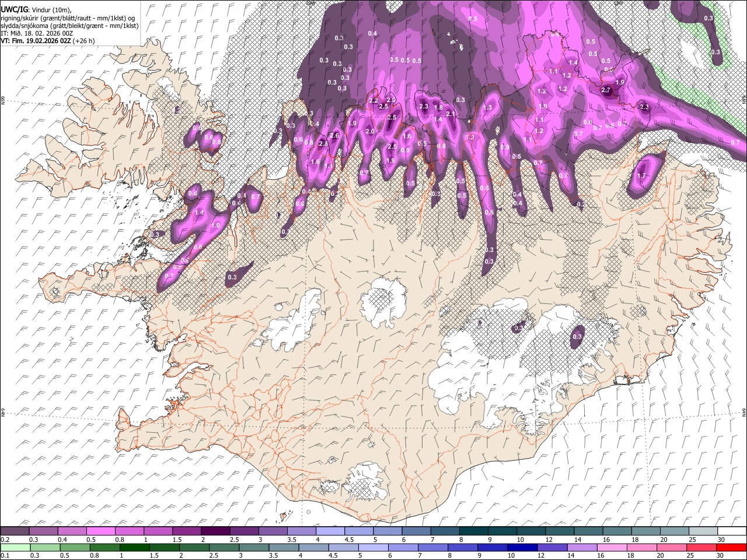Screen dimensions: 747x560
Task: Click the 2.6 precipitation value on the map
Action: click(334, 135)
